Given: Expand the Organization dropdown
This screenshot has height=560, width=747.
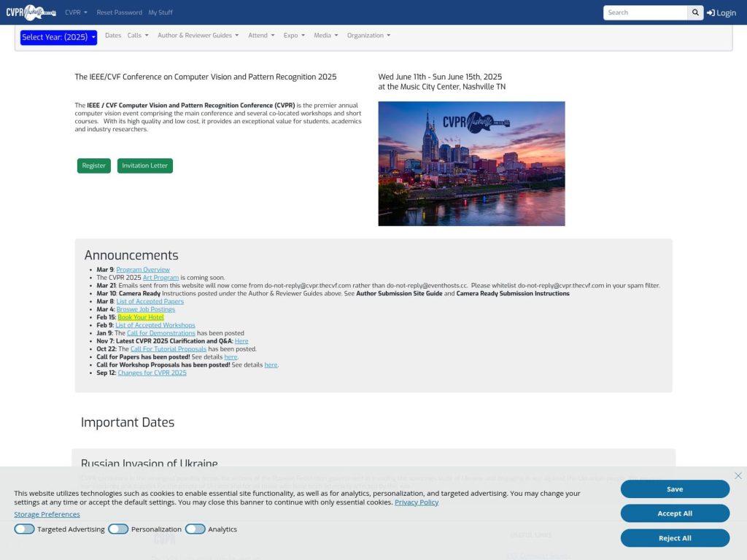Looking at the screenshot, I should click(368, 35).
